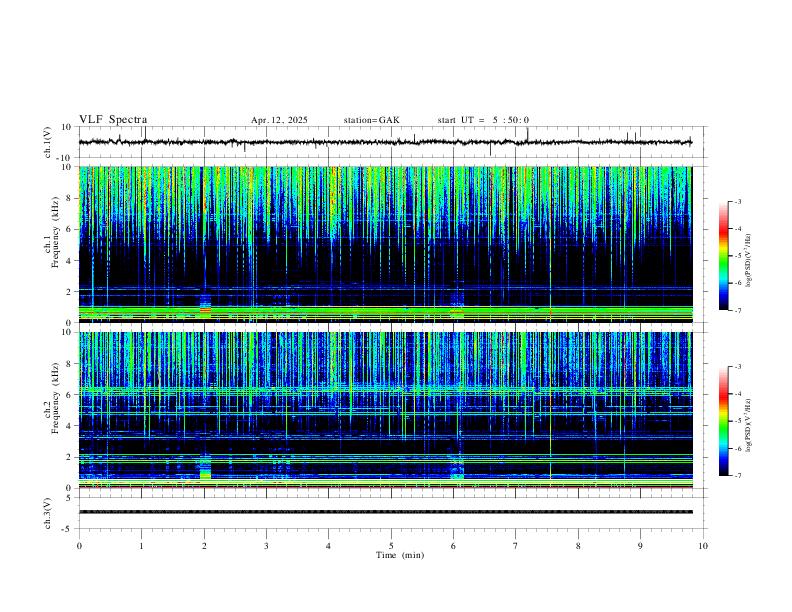Click the ch.1 voltage waveform trace
Viewport: 792px width, 612px height.
(x=385, y=142)
